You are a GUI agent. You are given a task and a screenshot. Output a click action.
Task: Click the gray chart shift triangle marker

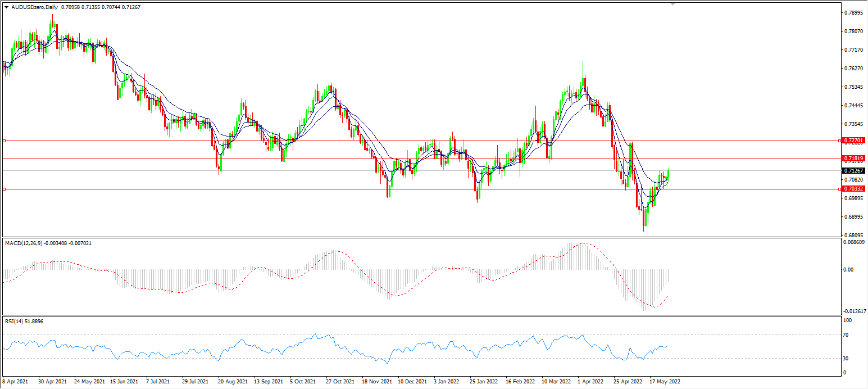click(672, 3)
